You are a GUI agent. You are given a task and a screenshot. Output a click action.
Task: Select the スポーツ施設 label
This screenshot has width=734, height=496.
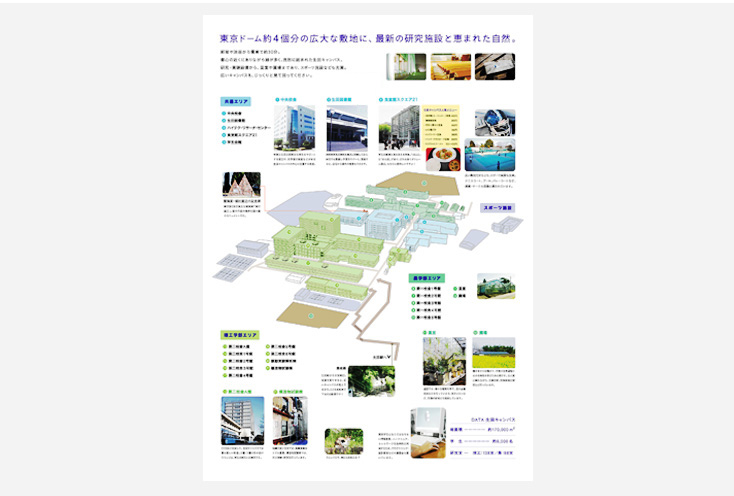(497, 208)
